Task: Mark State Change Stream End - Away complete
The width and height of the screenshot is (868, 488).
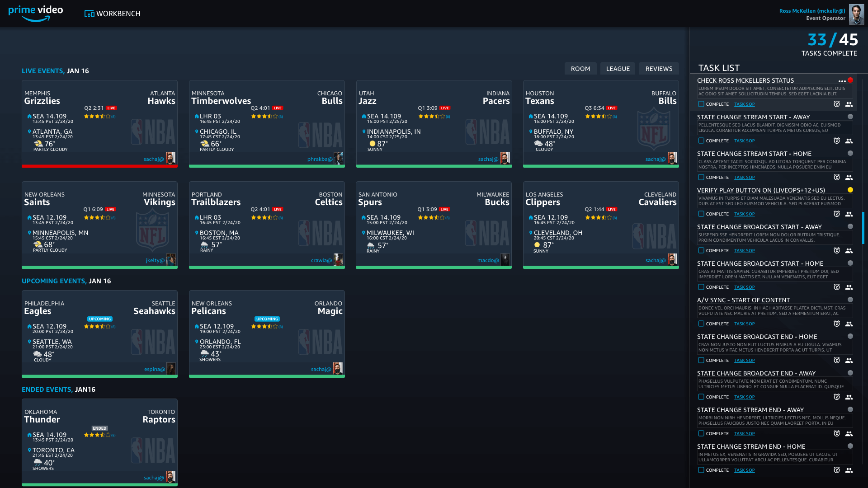Action: [x=701, y=434]
